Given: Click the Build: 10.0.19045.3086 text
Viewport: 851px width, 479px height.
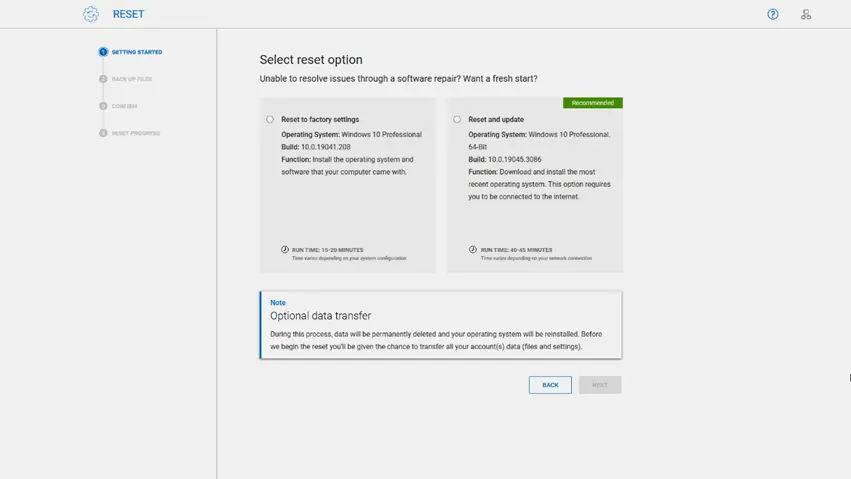Looking at the screenshot, I should [505, 159].
